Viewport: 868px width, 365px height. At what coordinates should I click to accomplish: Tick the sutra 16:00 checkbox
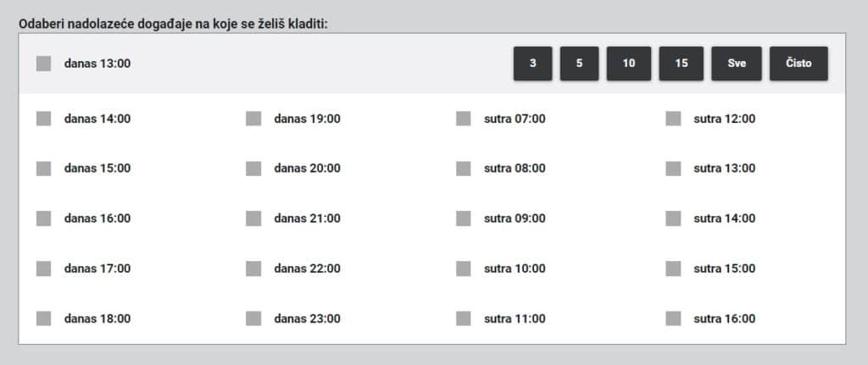coord(673,318)
